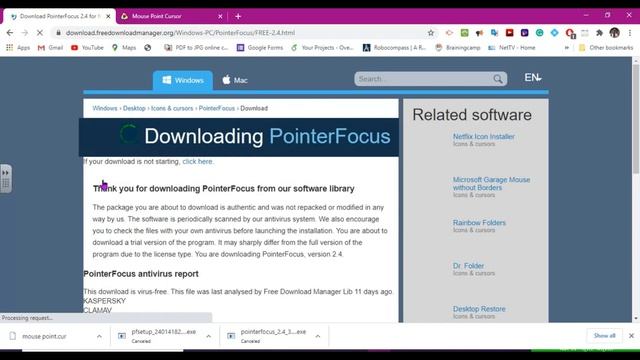Open the Maps bookmark
This screenshot has width=640, height=360.
[x=124, y=48]
